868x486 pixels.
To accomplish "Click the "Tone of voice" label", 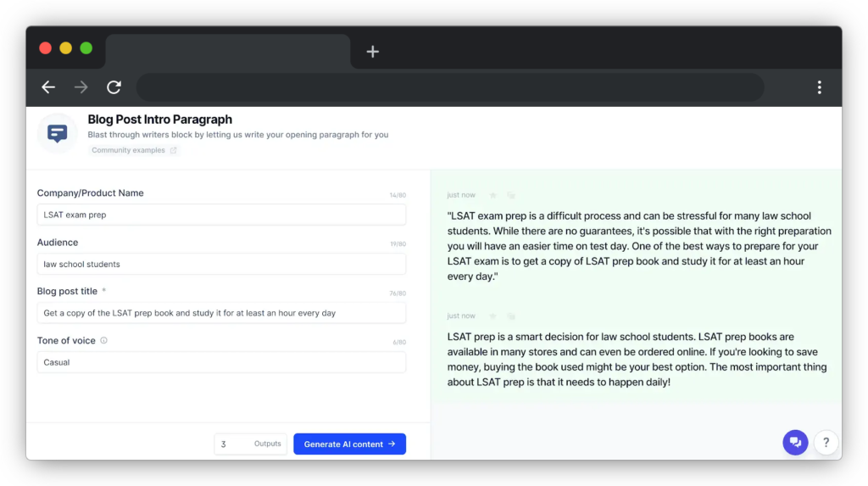I will [66, 340].
